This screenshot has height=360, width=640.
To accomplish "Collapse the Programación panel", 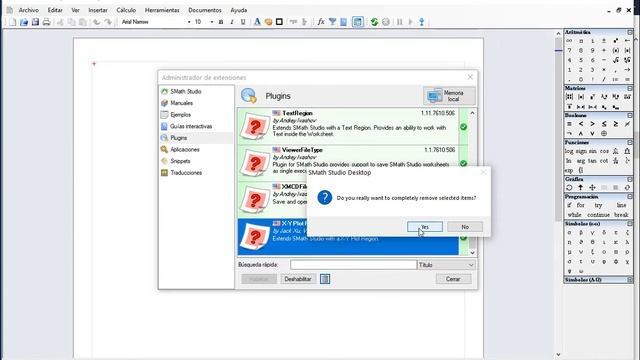I will [x=630, y=197].
